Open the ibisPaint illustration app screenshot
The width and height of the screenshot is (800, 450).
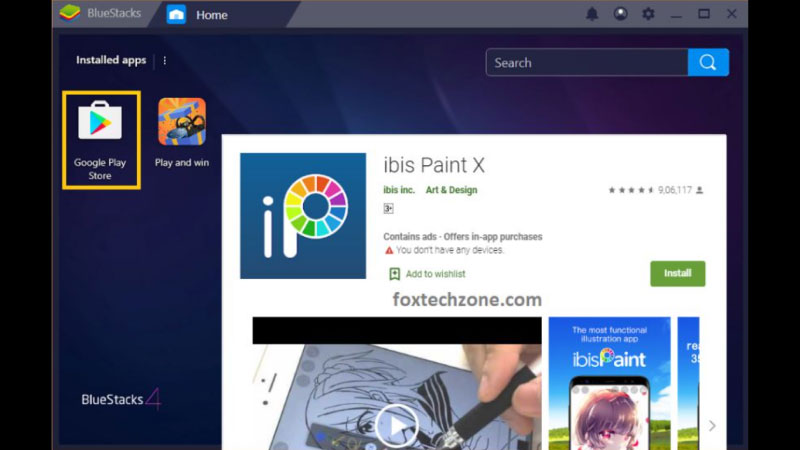pos(610,383)
